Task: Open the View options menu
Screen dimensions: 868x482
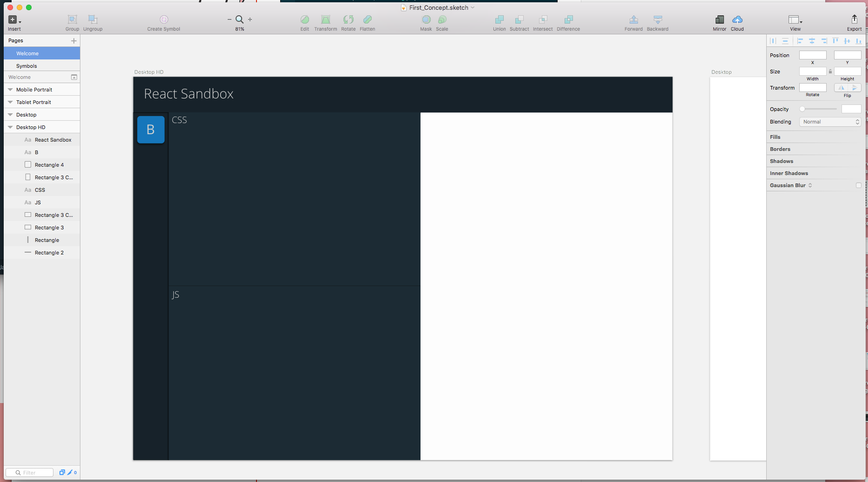Action: click(x=796, y=20)
